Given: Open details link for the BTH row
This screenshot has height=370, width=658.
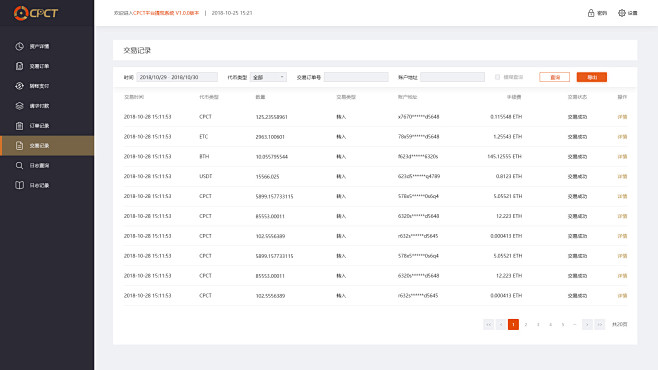Looking at the screenshot, I should (622, 156).
